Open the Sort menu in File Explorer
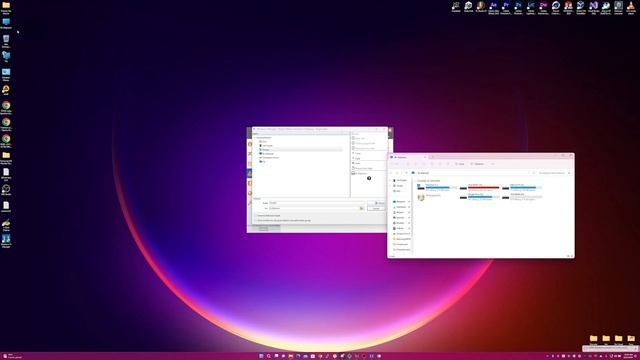Image resolution: width=640 pixels, height=360 pixels. (x=460, y=164)
